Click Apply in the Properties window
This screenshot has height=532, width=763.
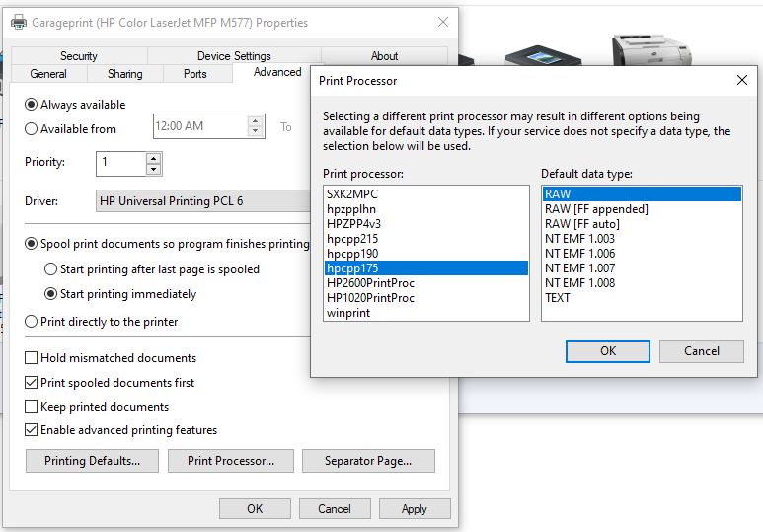point(415,509)
